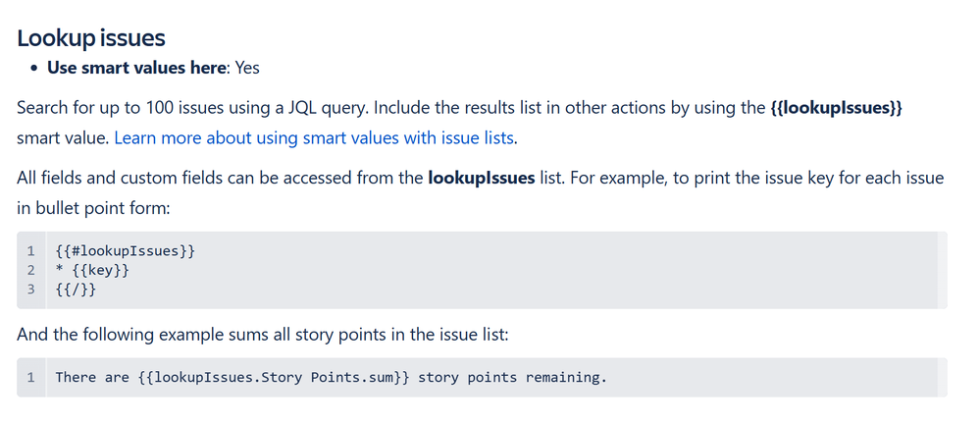Click line number 3 in the first code block

[x=31, y=290]
